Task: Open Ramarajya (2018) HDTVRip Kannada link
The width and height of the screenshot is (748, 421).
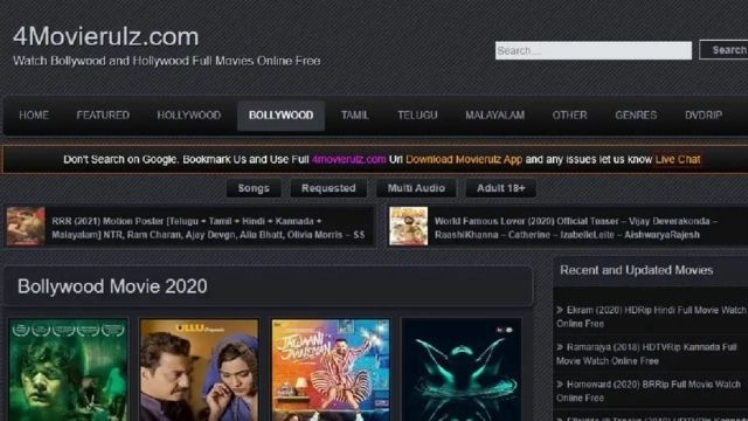Action: [646, 354]
